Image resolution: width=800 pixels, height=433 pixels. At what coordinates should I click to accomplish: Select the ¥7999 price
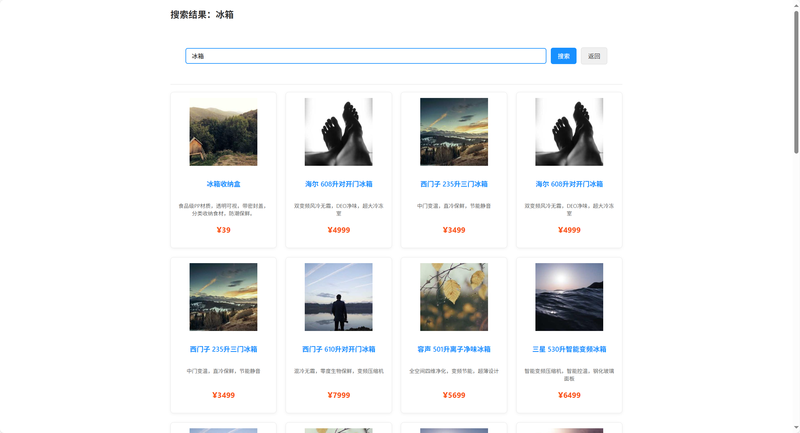(x=339, y=395)
